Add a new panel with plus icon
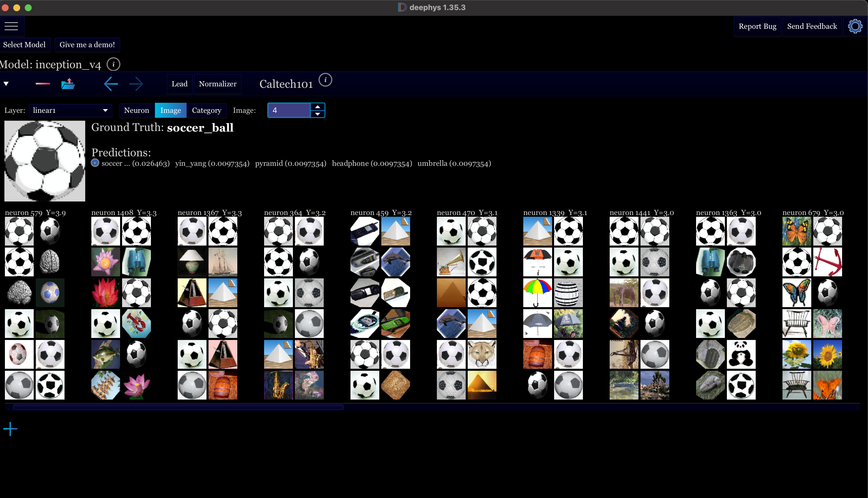This screenshot has width=868, height=498. coord(10,429)
